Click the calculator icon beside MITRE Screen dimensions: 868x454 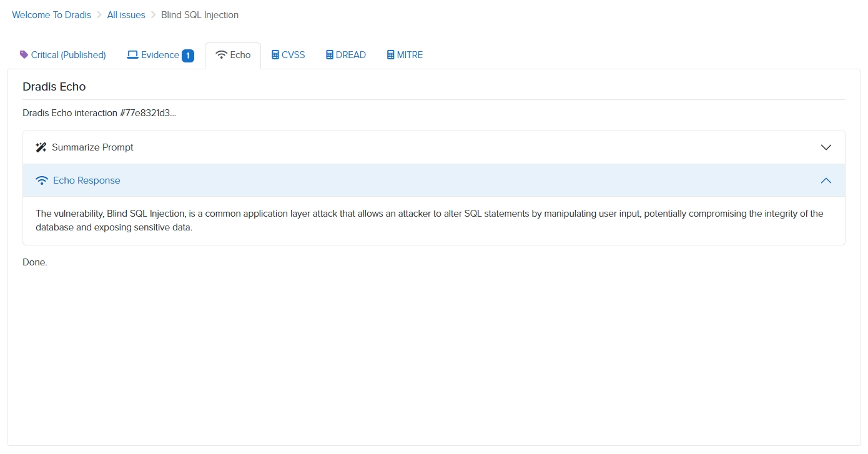pyautogui.click(x=390, y=55)
